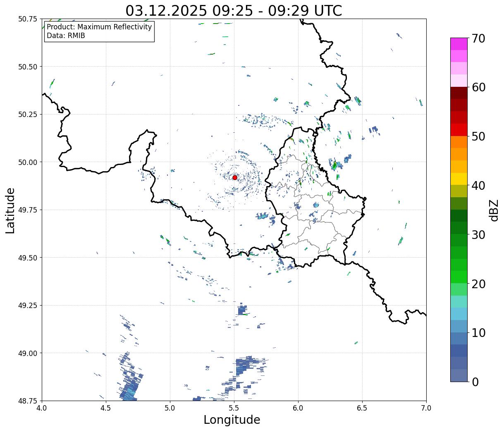Click the longitude tick label 4.0
The image size is (504, 430).
(x=42, y=408)
